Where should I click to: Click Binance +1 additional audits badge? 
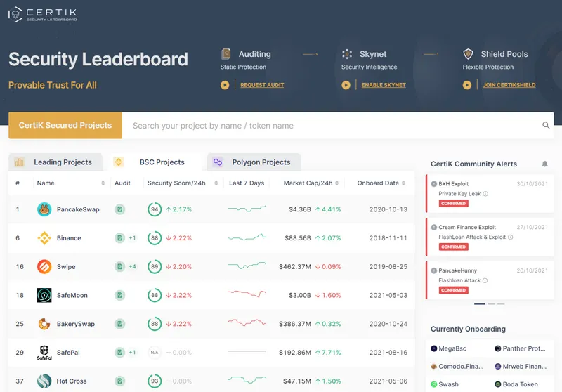click(x=132, y=238)
